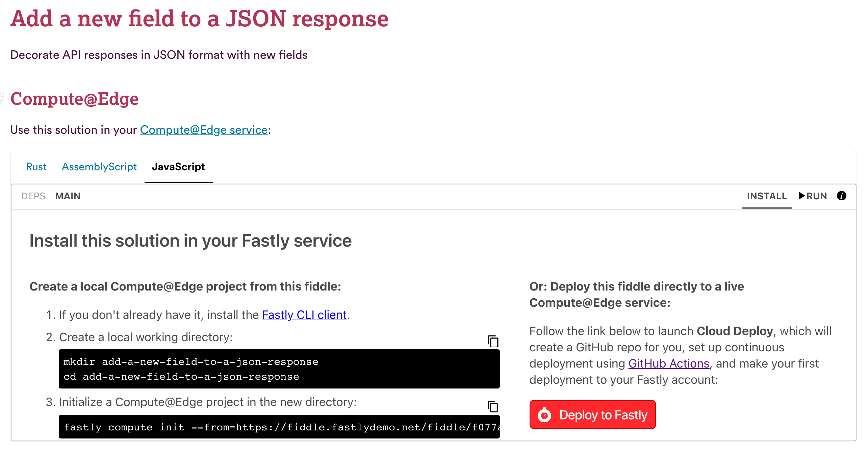Follow the Compute@Edge service link
The image size is (868, 452).
coord(204,130)
